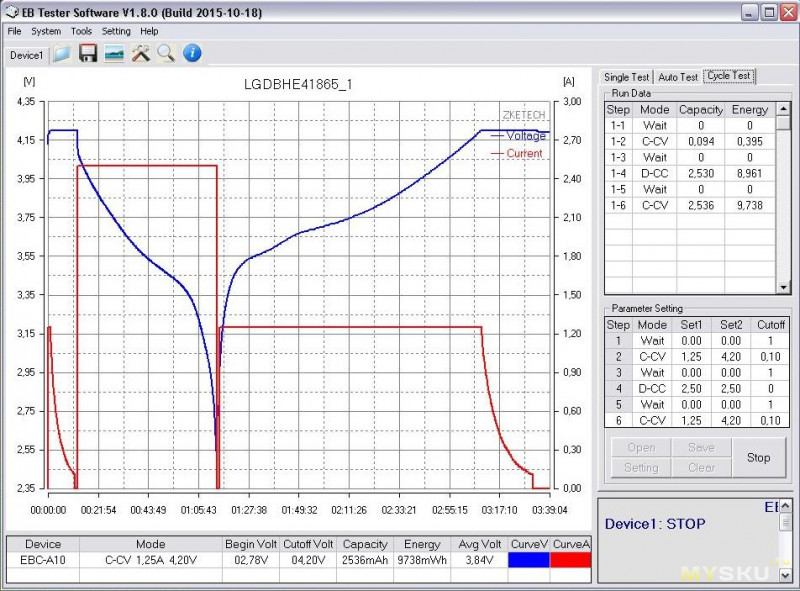Select the Device1 tab
The height and width of the screenshot is (591, 800).
click(27, 55)
